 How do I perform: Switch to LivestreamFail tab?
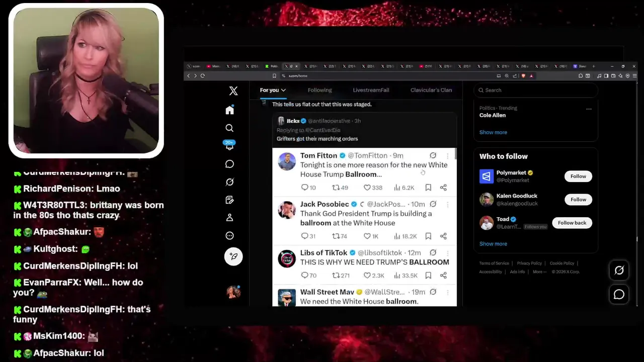[x=371, y=90]
